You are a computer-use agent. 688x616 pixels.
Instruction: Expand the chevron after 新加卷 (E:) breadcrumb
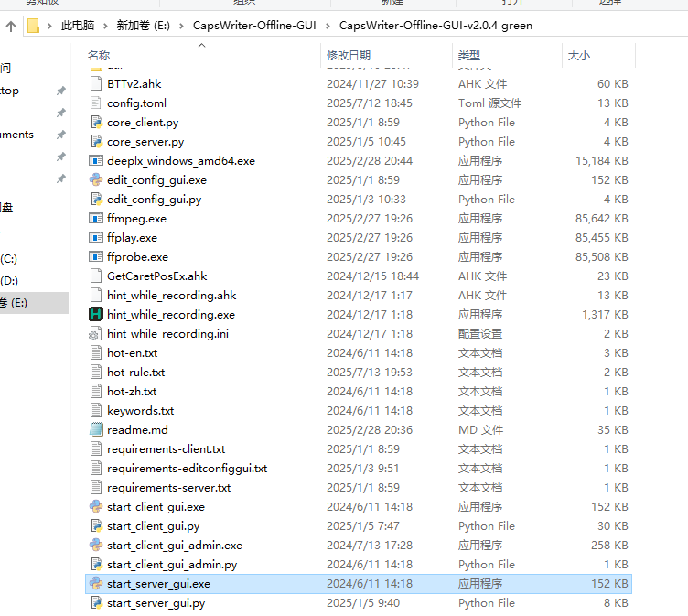181,26
